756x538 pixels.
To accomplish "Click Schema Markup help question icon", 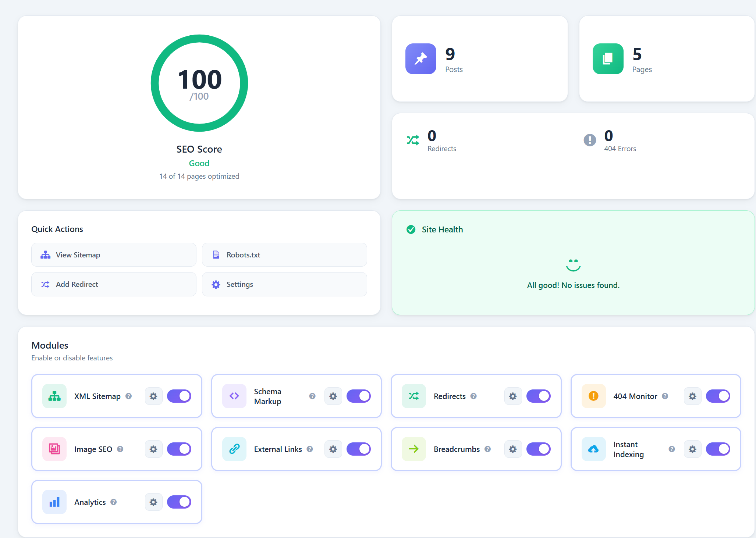I will tap(312, 396).
